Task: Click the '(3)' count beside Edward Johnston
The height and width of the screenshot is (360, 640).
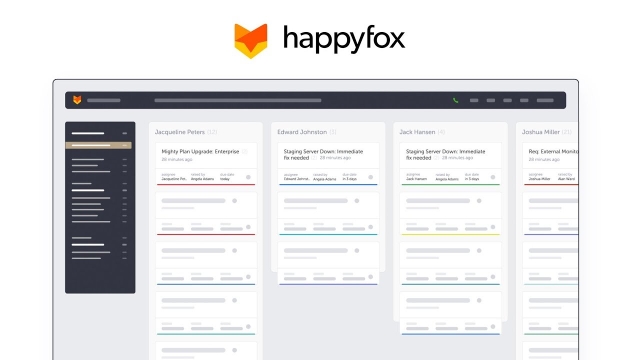Action: [333, 132]
